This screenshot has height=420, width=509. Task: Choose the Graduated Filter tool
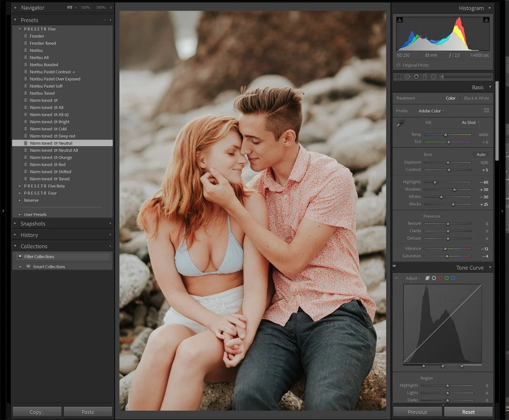click(425, 77)
